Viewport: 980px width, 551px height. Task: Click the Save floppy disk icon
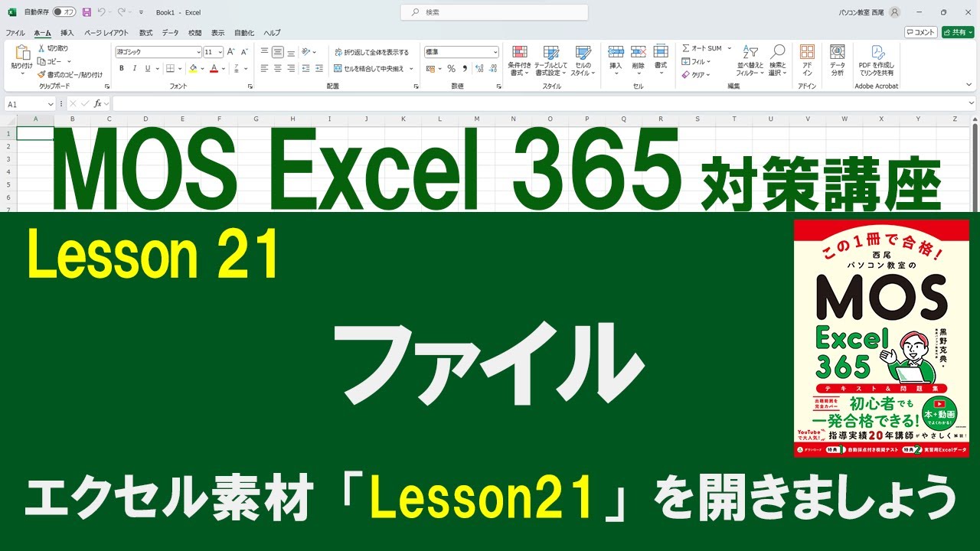tap(86, 12)
